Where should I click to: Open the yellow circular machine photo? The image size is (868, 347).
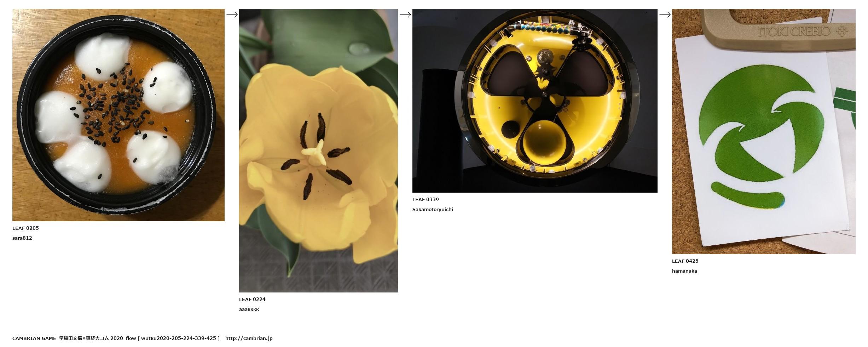(535, 101)
